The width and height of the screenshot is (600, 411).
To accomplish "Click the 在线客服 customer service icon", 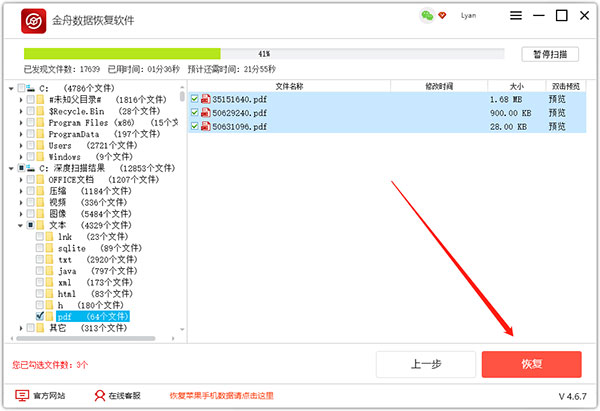I will [x=100, y=396].
